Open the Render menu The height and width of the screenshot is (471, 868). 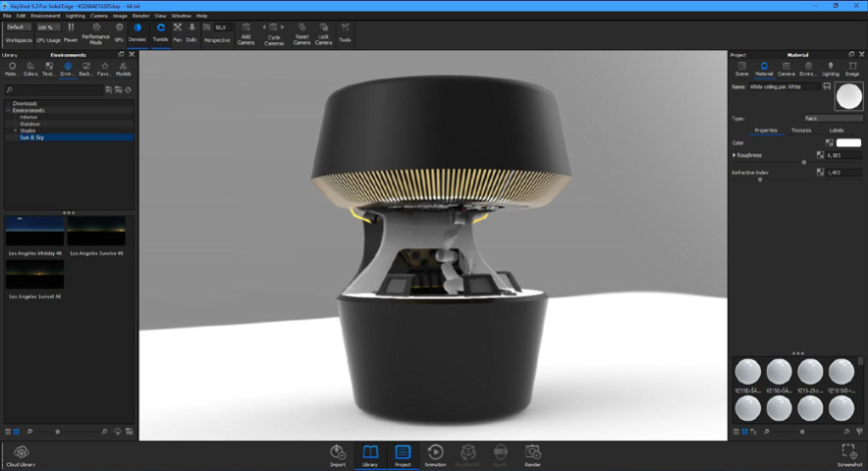pos(140,16)
